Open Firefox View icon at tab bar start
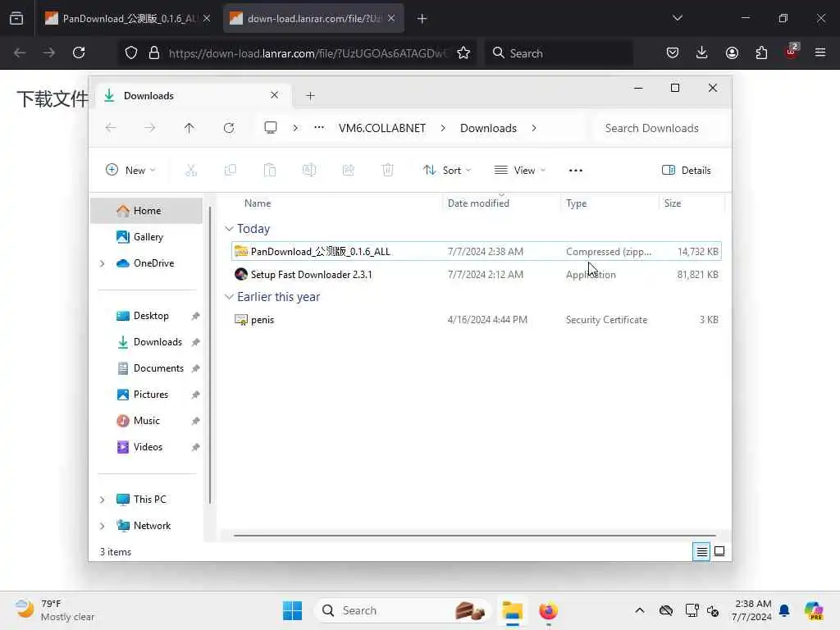 16,19
